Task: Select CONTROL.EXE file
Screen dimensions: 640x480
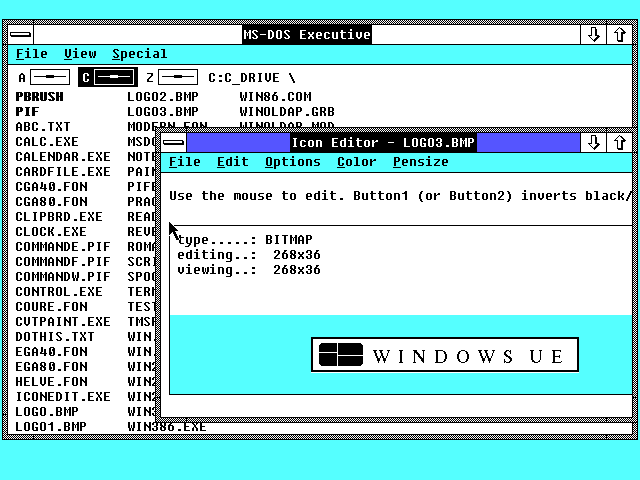Action: (x=59, y=291)
